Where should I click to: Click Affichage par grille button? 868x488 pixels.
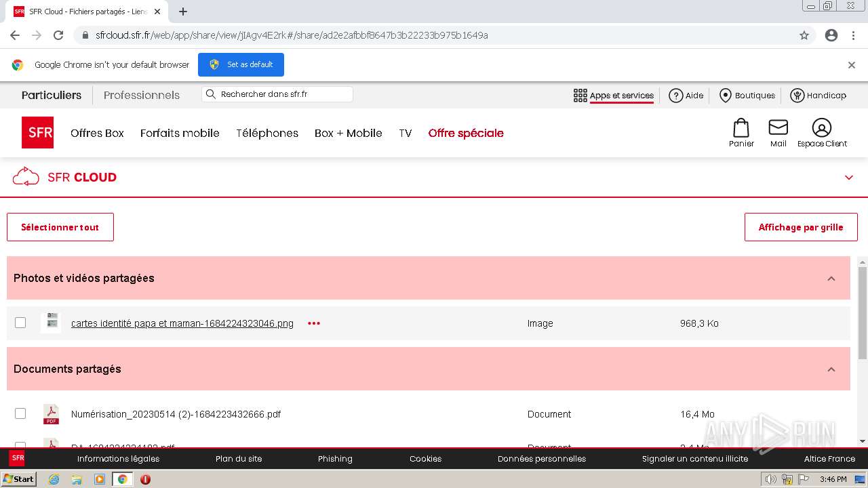pyautogui.click(x=801, y=227)
